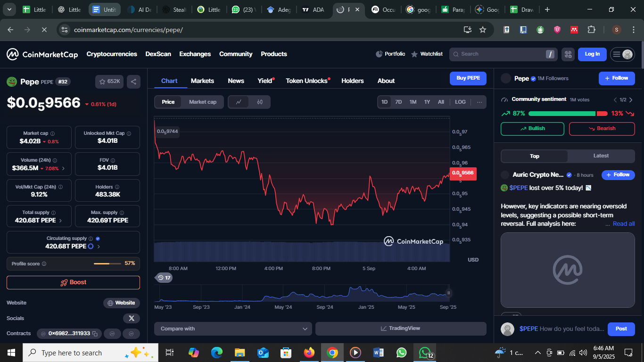Click the Log In button
Image resolution: width=644 pixels, height=362 pixels.
point(592,54)
